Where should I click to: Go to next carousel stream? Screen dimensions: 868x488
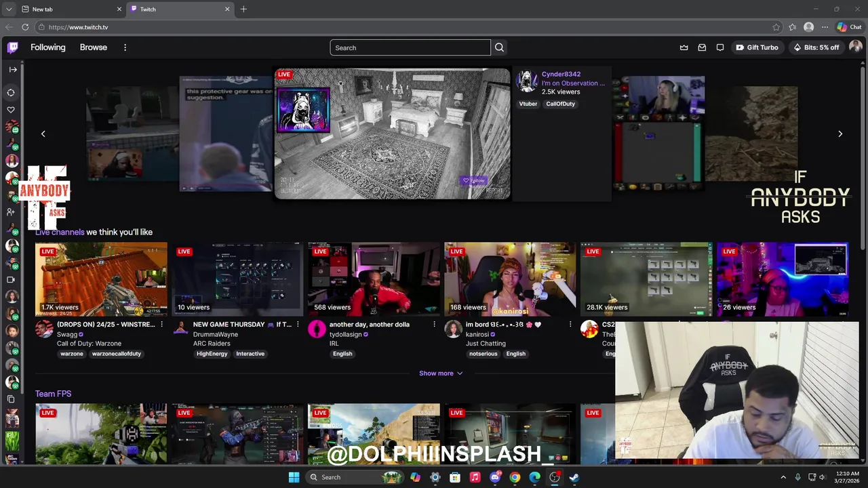click(840, 134)
